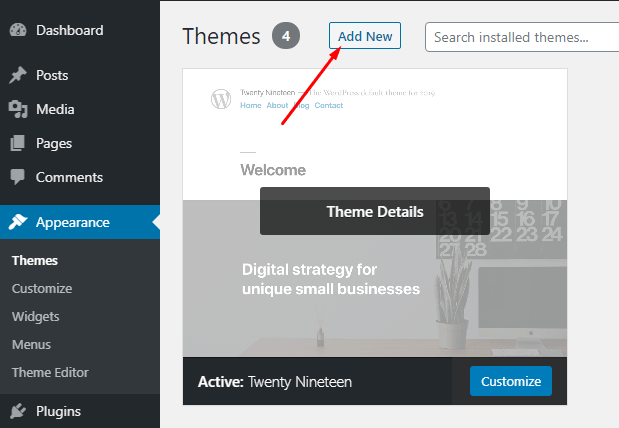
Task: Click the Plugins plug icon
Action: tap(18, 411)
